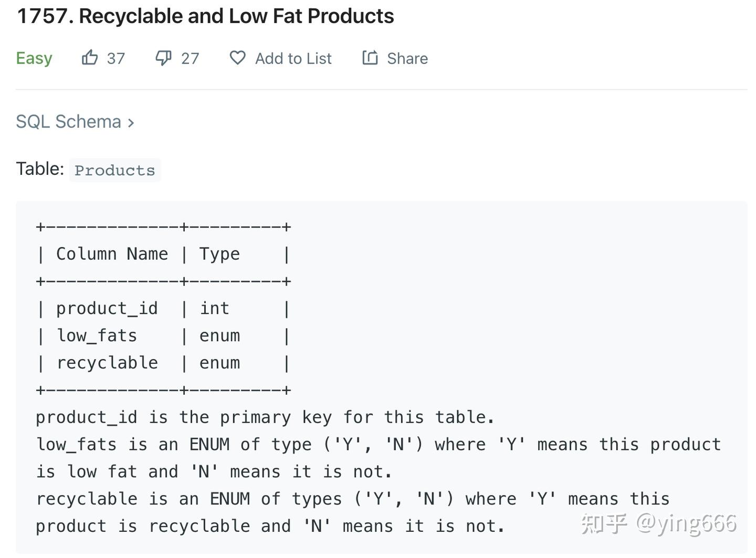The image size is (756, 558).
Task: Click the dislike count 27
Action: coord(190,58)
